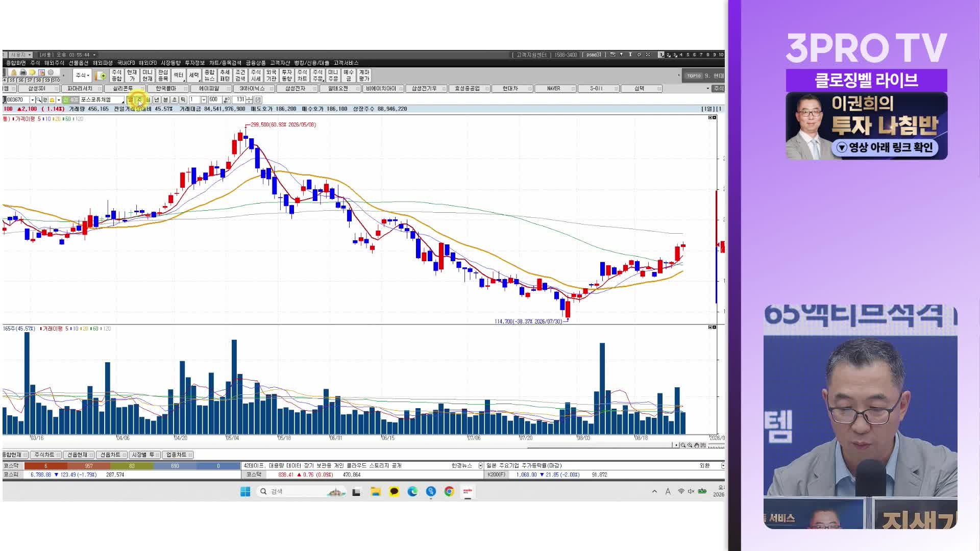980x551 pixels.
Task: Click the add-screen plus icon beside 주식 dropdown
Action: coord(101,76)
